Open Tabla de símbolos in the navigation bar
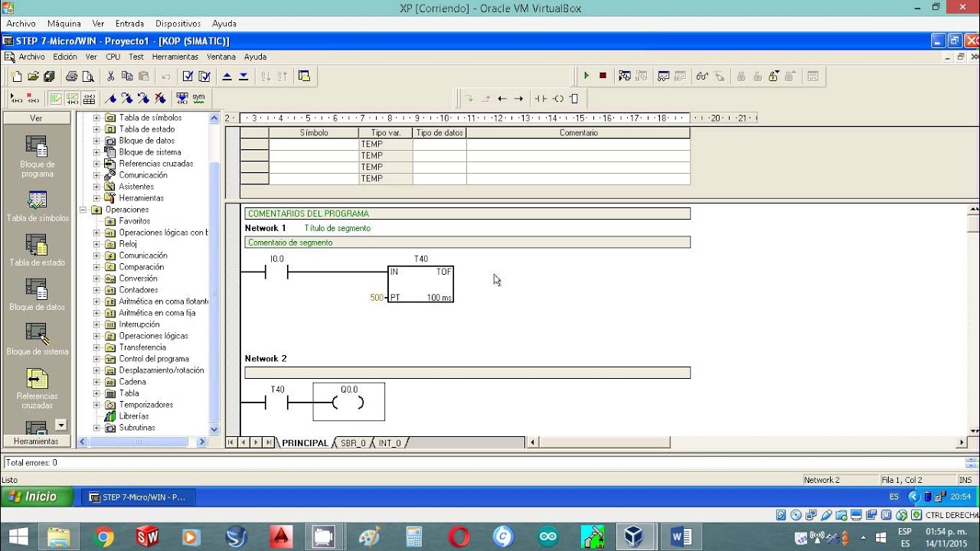Screen dimensions: 980x551 pos(38,206)
